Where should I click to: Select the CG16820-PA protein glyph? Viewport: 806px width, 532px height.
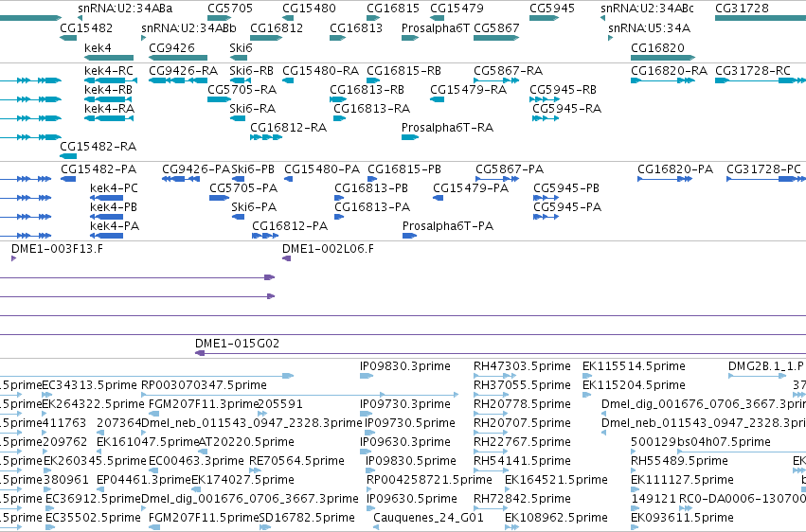pos(664,179)
